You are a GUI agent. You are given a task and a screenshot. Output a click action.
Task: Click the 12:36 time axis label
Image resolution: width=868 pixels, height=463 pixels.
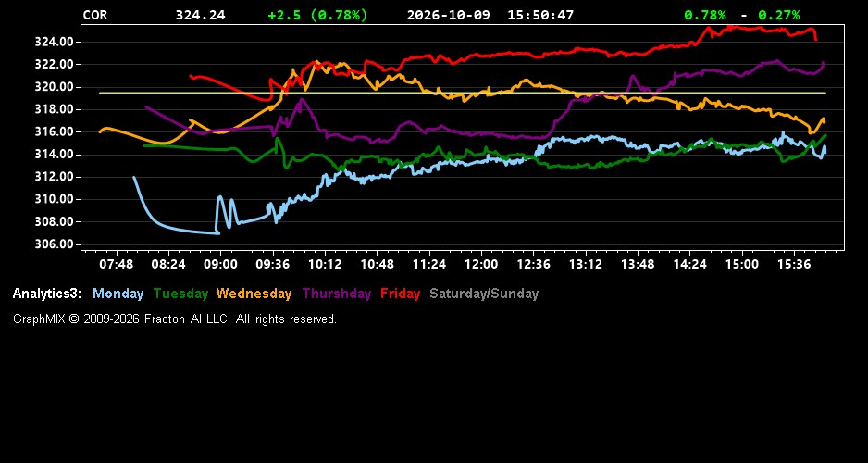534,265
